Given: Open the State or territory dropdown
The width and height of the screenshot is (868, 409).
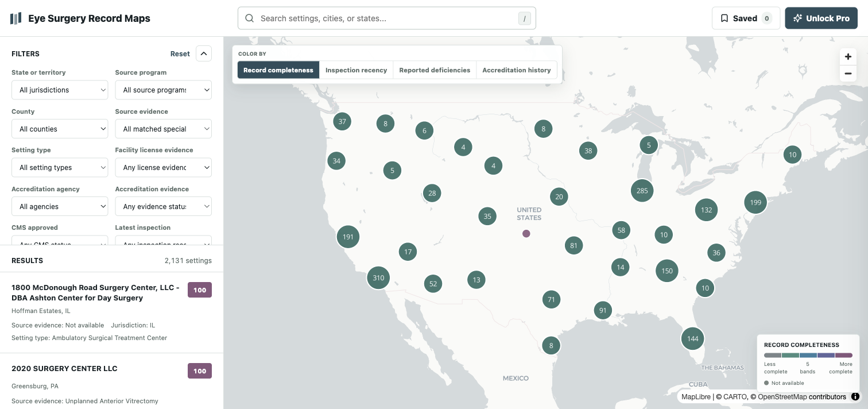Looking at the screenshot, I should coord(60,90).
